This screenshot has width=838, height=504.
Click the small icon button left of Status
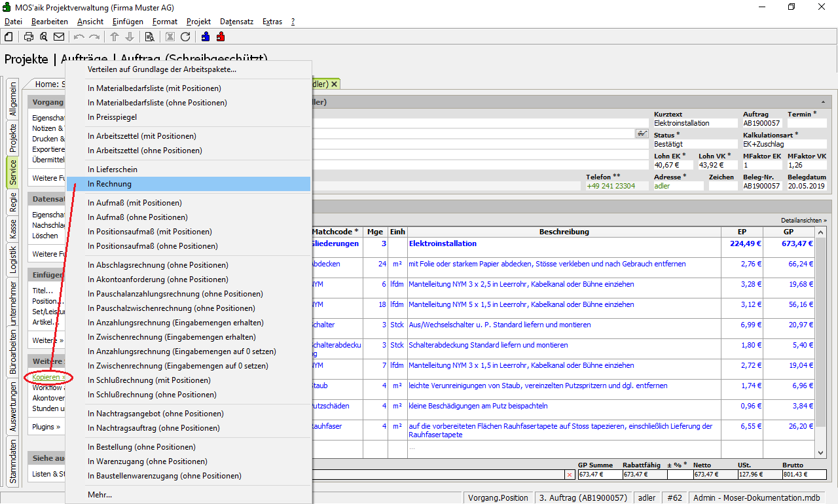[642, 134]
